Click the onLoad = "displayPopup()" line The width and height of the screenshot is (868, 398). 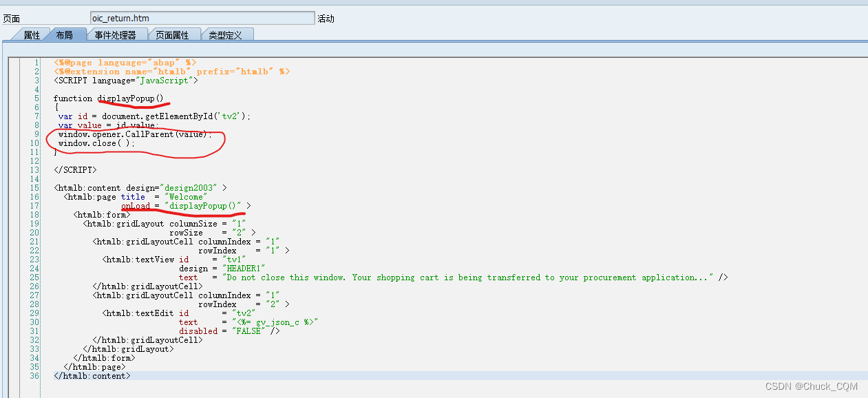(x=186, y=205)
